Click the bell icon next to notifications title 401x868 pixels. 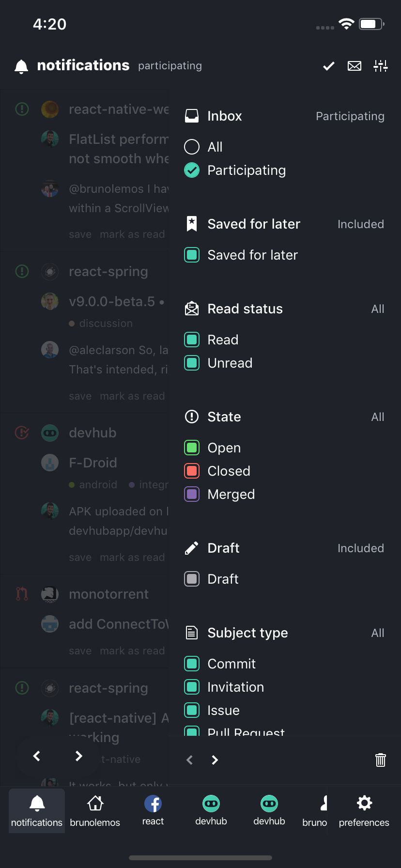point(21,66)
